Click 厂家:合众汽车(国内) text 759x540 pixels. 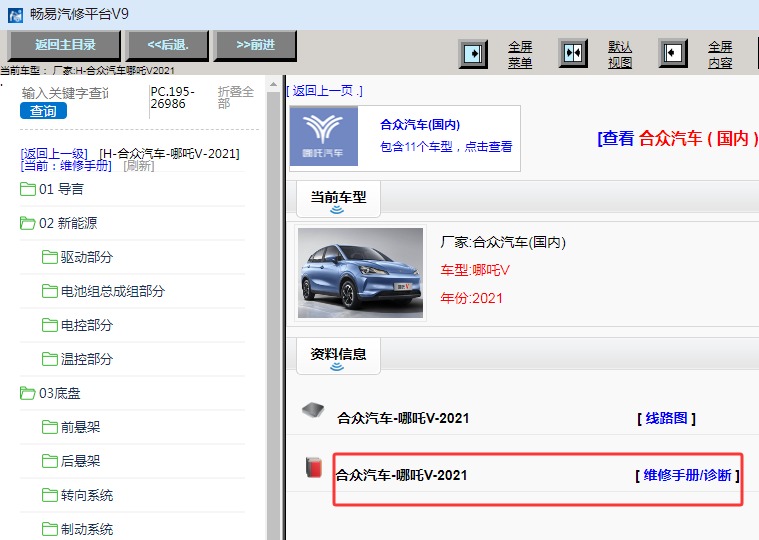point(503,242)
